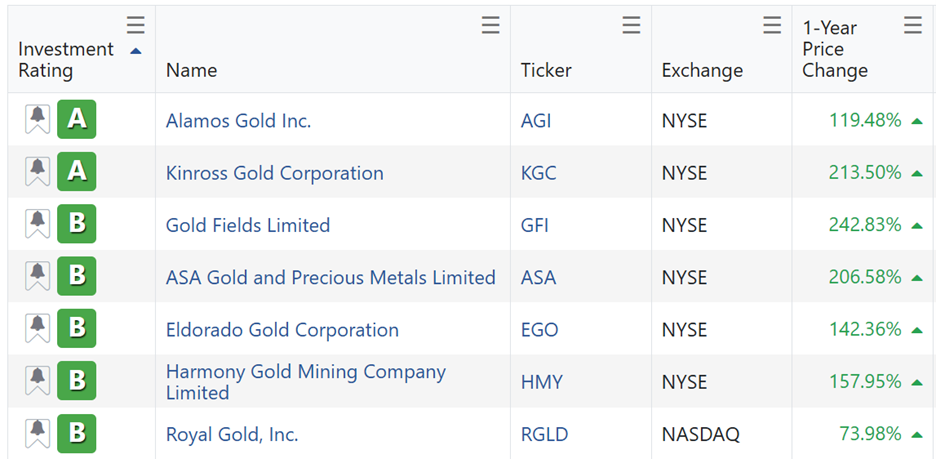Click the A rating badge for Kinross Gold
Image resolution: width=936 pixels, height=459 pixels.
coord(77,172)
